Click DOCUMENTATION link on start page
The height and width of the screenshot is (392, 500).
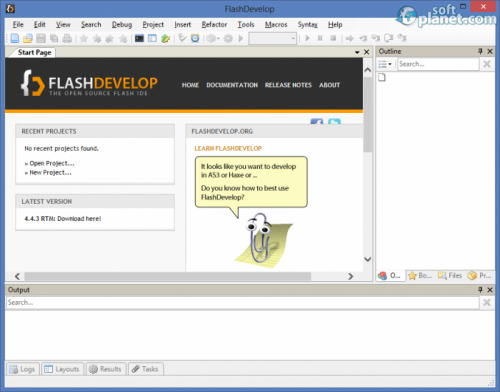(x=232, y=85)
